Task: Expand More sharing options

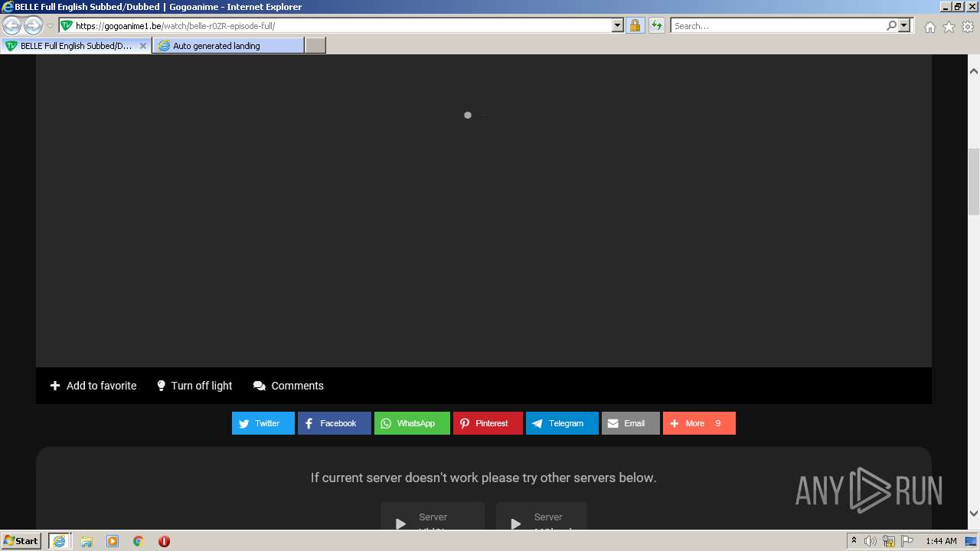Action: click(x=699, y=423)
